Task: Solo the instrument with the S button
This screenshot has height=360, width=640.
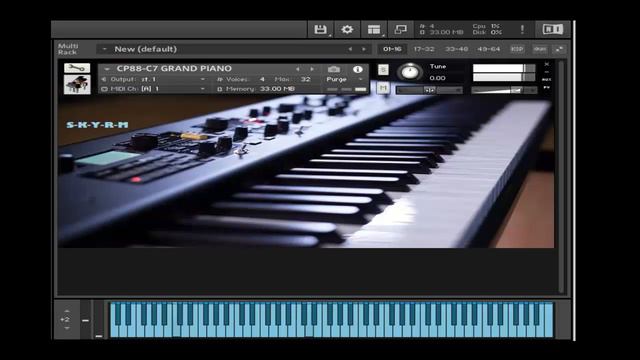Action: 383,70
